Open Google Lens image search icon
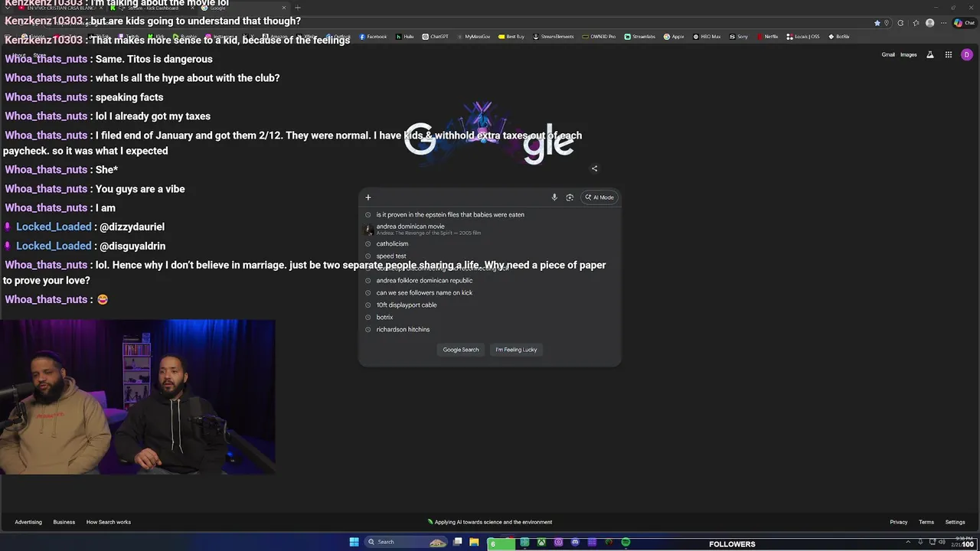The image size is (980, 551). coord(570,197)
